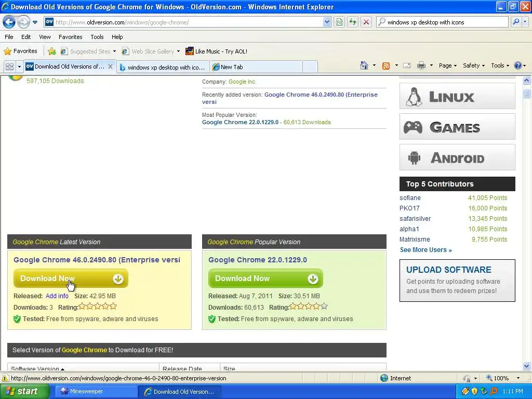
Task: Click the Add info release link
Action: pyautogui.click(x=57, y=296)
